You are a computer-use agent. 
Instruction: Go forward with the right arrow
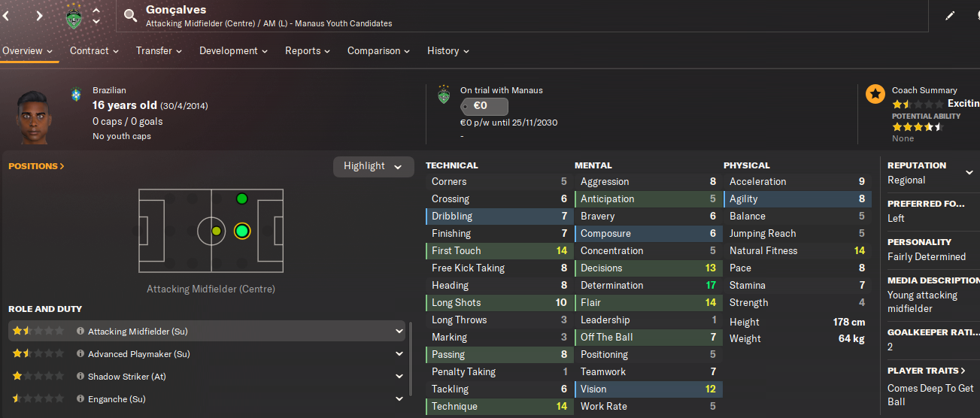click(x=39, y=15)
